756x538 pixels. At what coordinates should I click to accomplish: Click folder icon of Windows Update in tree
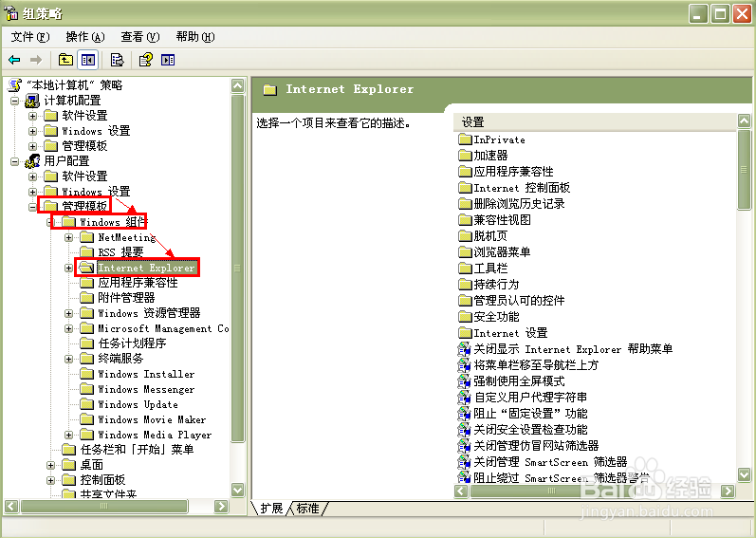86,404
